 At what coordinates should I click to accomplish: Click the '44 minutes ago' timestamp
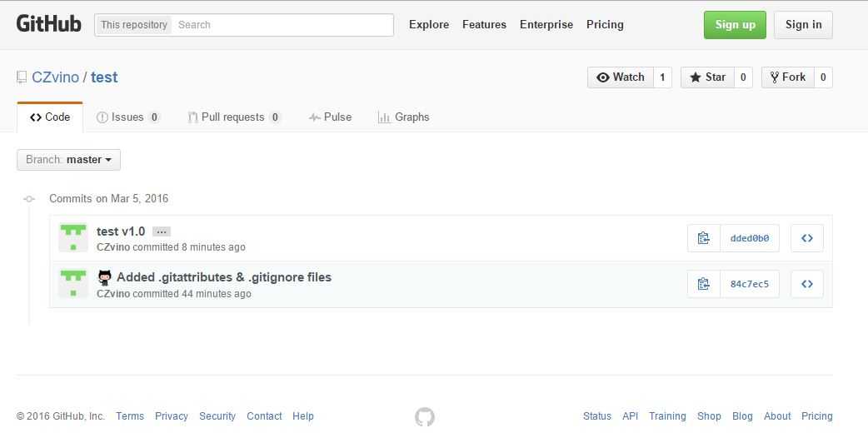217,294
